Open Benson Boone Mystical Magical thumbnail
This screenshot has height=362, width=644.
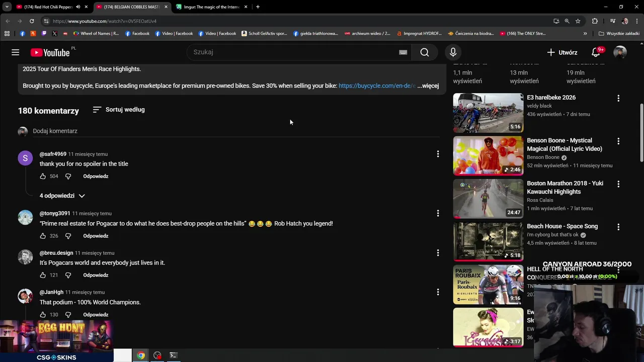click(488, 156)
